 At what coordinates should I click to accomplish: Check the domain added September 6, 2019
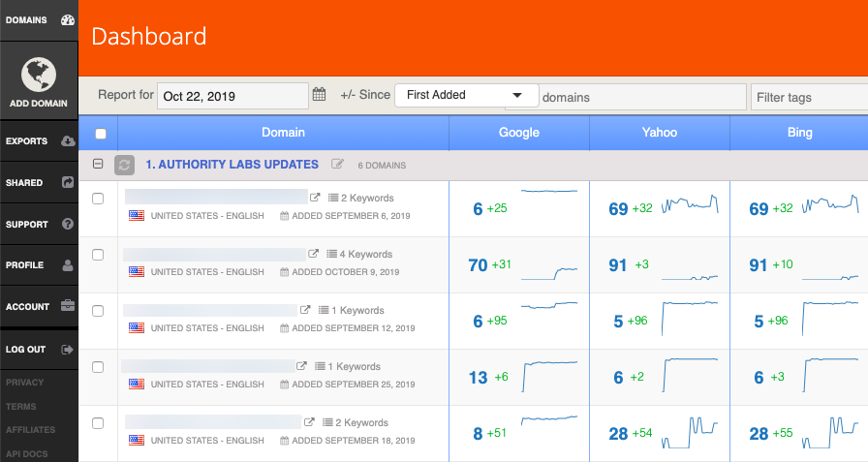click(x=98, y=199)
